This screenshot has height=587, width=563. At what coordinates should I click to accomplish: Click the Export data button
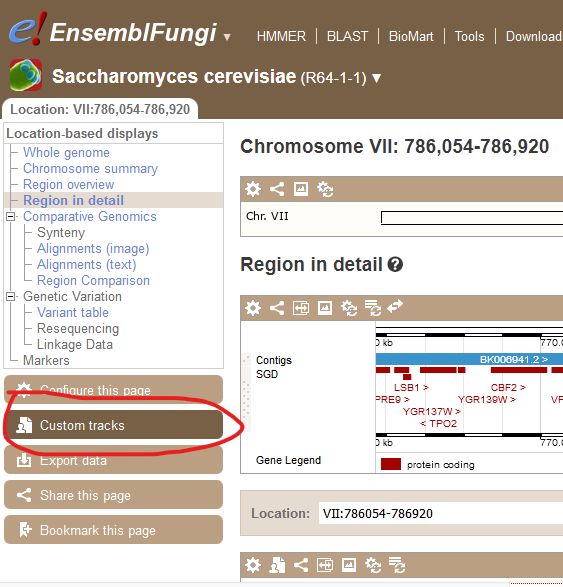coord(113,460)
